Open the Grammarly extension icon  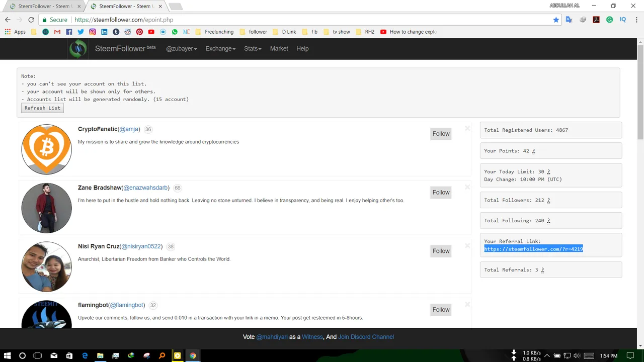[609, 20]
